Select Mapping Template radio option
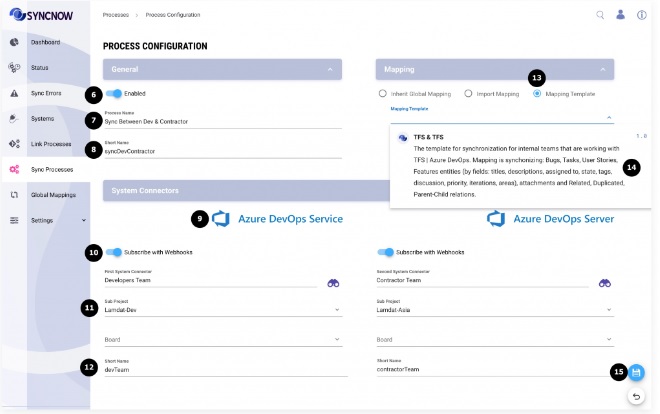The image size is (660, 414). click(537, 93)
